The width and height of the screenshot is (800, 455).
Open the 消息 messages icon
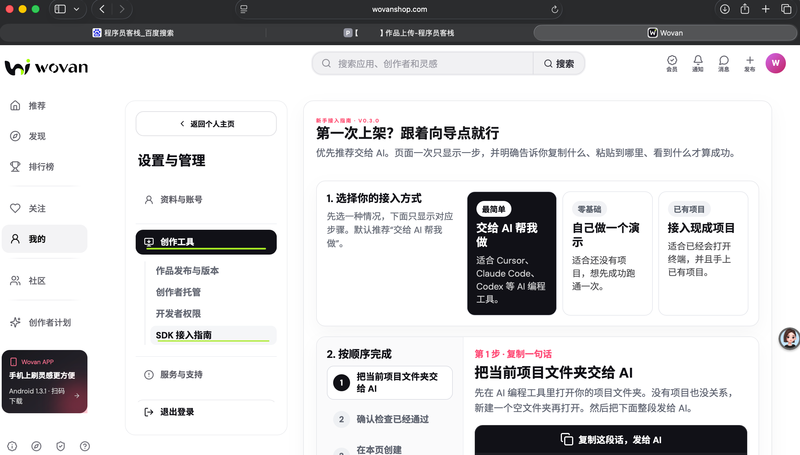[723, 63]
